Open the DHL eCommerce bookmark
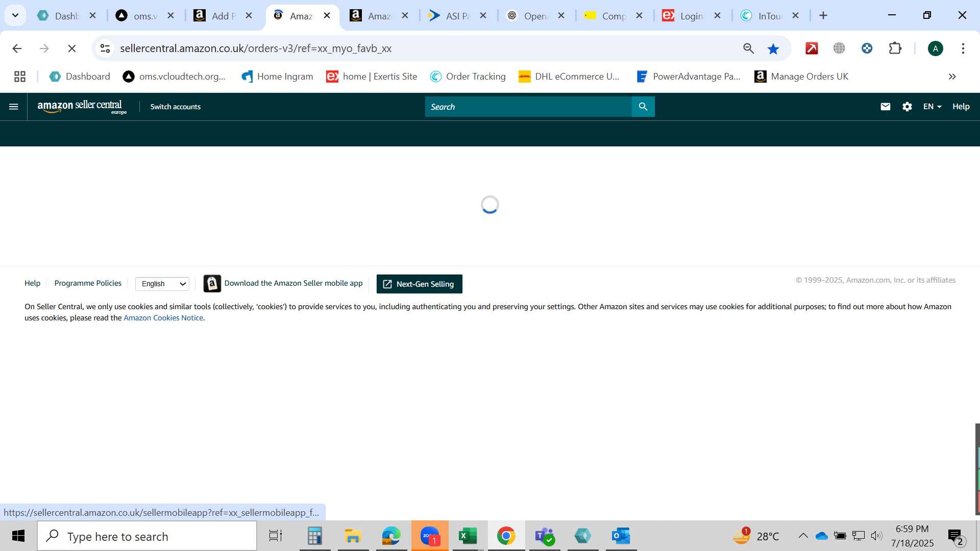980x551 pixels. click(x=569, y=77)
